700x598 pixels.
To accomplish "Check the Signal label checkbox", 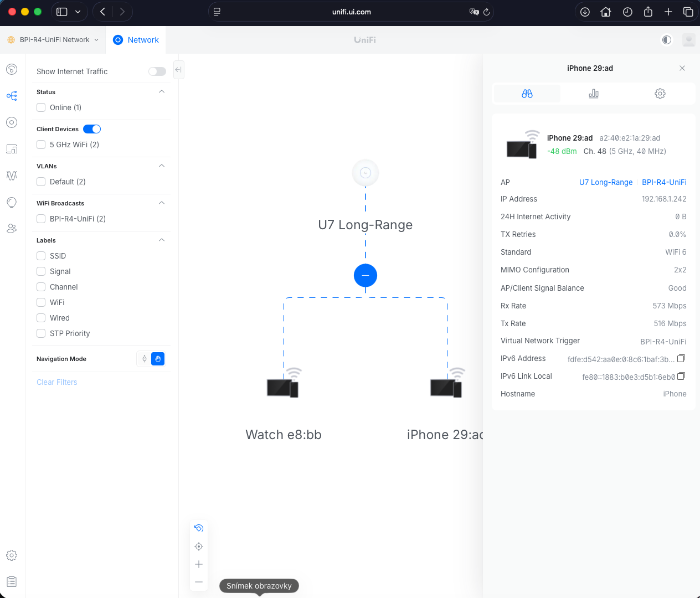I will 41,271.
